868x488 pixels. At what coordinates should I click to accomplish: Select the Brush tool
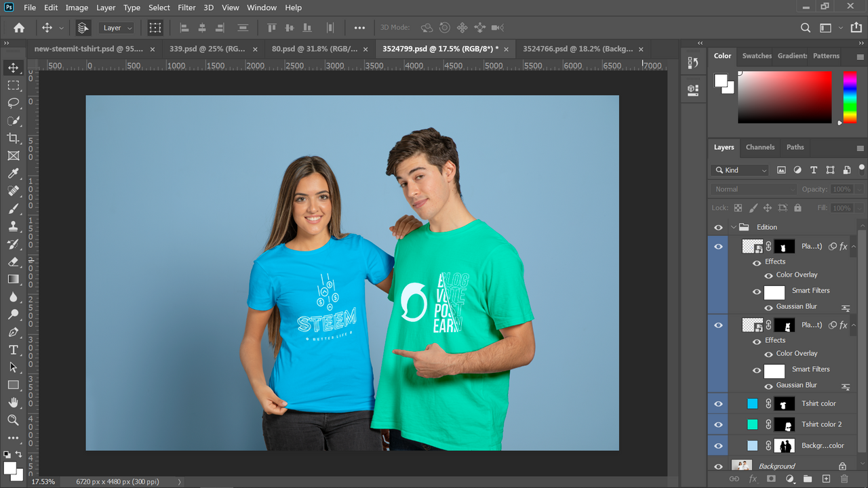13,209
